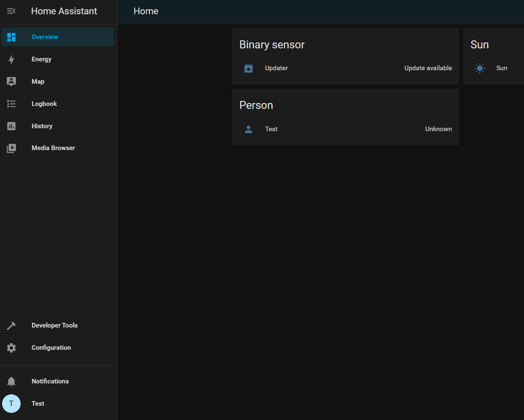Image resolution: width=524 pixels, height=420 pixels.
Task: Click the Notifications bell icon
Action: point(11,381)
